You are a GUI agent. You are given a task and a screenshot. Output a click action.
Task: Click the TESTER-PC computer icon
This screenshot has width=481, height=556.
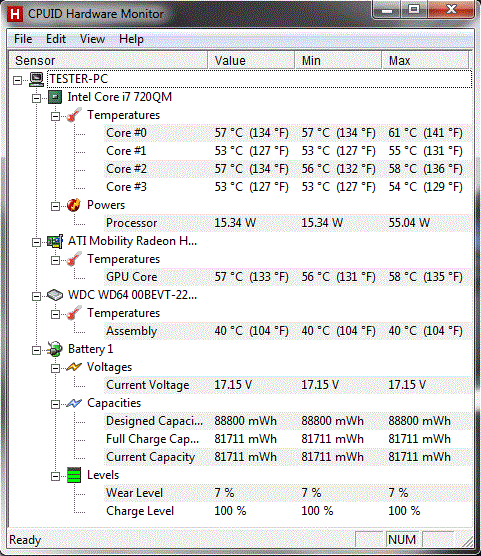[36, 79]
